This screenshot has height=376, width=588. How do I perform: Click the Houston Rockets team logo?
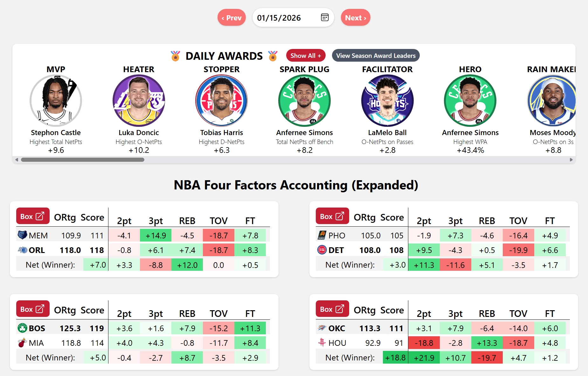point(322,343)
